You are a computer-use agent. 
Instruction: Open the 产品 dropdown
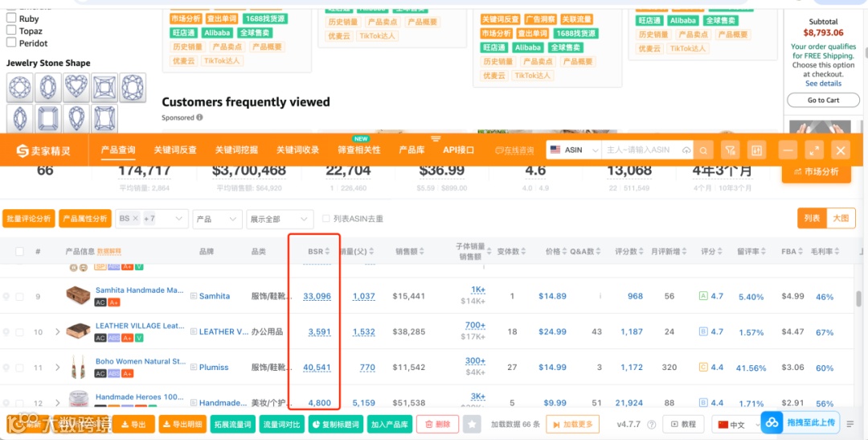click(x=218, y=219)
